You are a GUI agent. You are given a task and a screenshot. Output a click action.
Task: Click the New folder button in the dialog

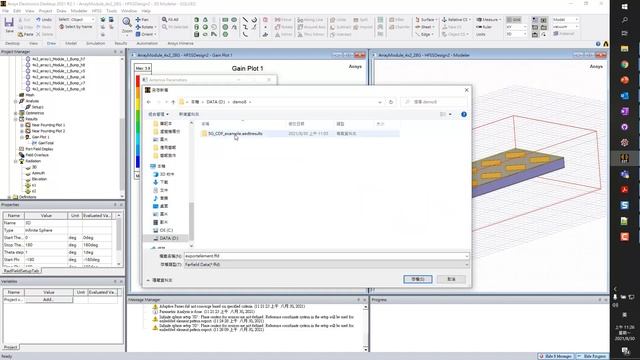pos(189,114)
